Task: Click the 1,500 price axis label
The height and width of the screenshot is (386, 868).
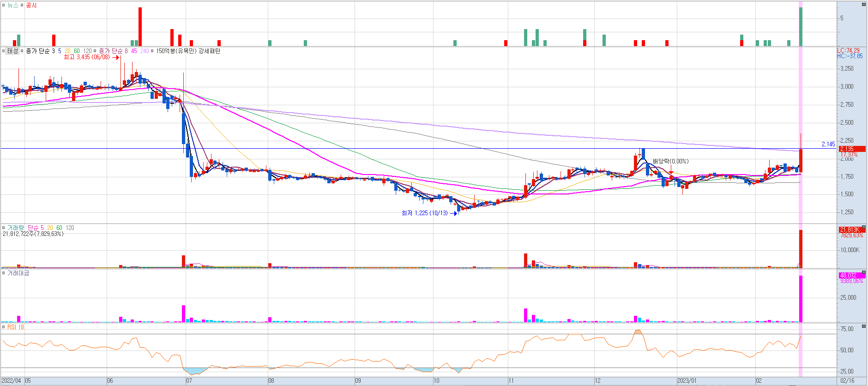Action: pos(847,194)
